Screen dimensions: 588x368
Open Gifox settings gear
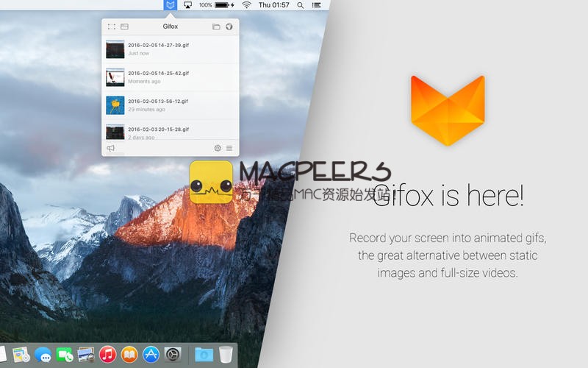pos(218,148)
